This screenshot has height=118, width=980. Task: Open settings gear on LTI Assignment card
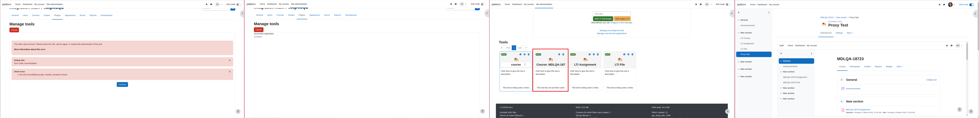594,54
